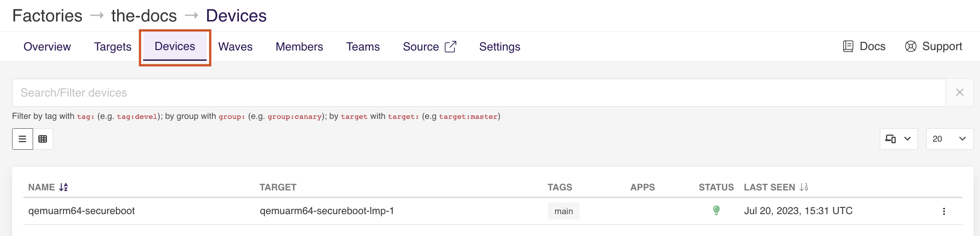Click the main tag badge

pyautogui.click(x=563, y=211)
